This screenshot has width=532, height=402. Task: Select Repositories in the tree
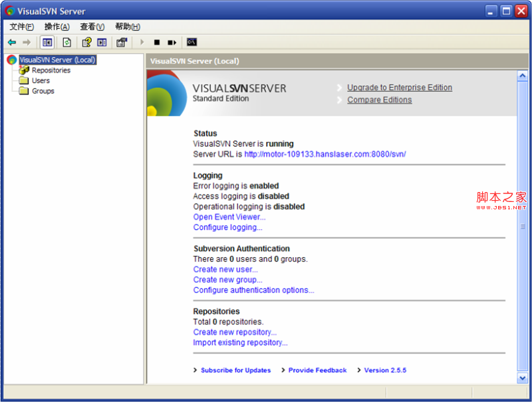point(51,70)
